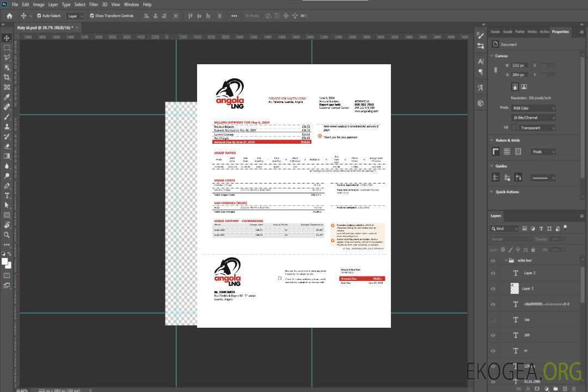Select the Gradient tool

coord(7,156)
